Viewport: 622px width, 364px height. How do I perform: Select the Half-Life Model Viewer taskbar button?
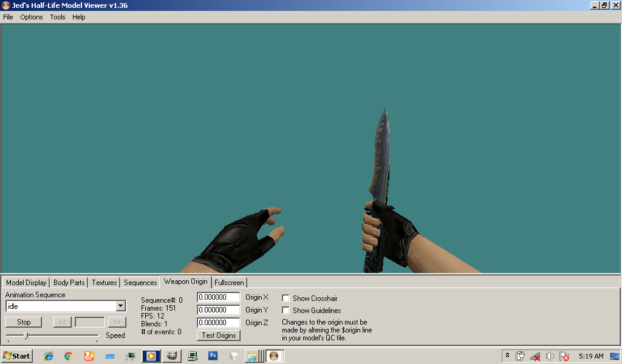(x=273, y=356)
